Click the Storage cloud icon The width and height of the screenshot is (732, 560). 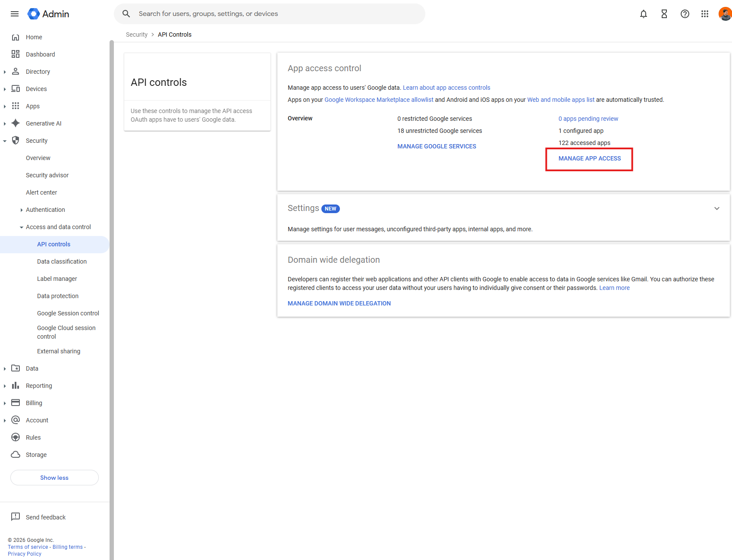[16, 455]
